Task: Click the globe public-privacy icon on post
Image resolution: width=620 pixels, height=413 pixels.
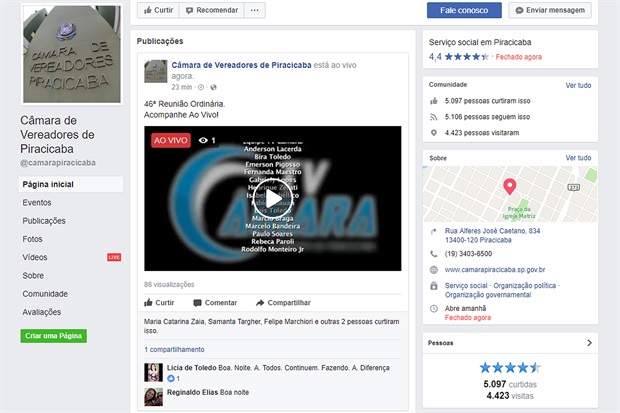Action: [x=214, y=87]
